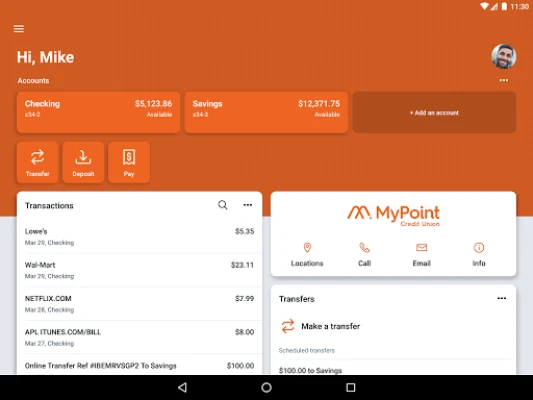Screen dimensions: 533x400
Task: Open the hamburger navigation menu
Action: (x=19, y=29)
